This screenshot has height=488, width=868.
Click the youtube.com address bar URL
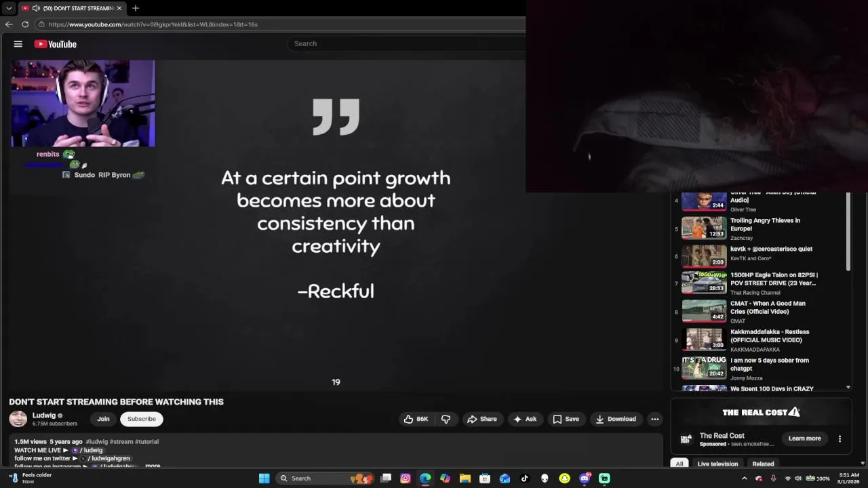click(153, 24)
